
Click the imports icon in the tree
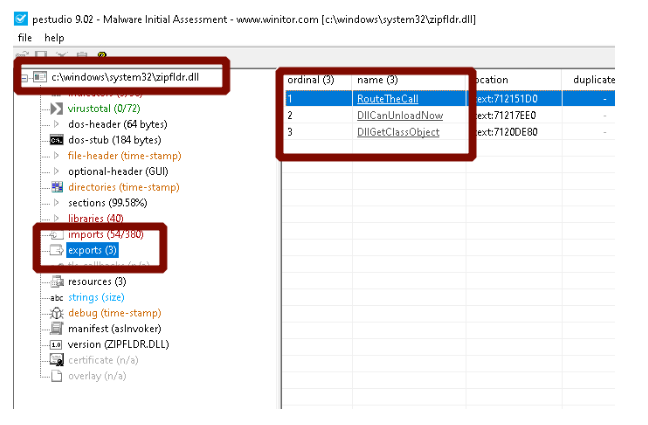click(57, 235)
